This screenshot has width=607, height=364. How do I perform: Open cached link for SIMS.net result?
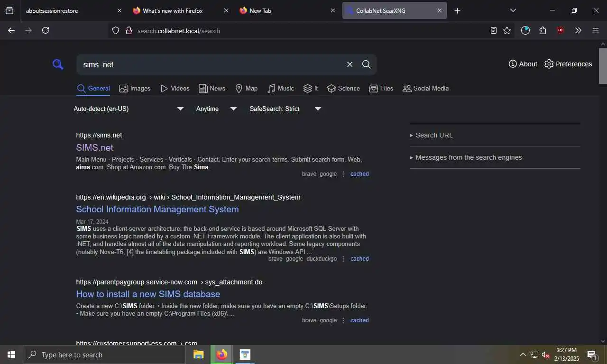[359, 174]
